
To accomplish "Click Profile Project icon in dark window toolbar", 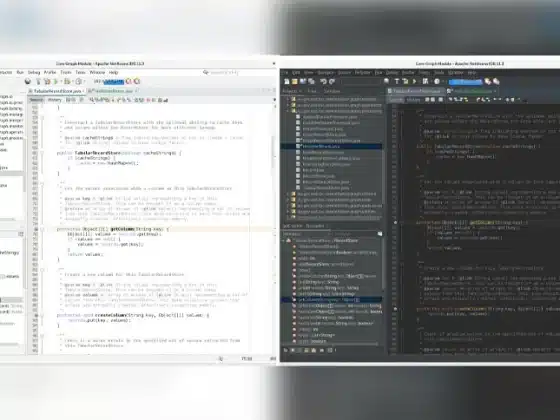I will 437,82.
